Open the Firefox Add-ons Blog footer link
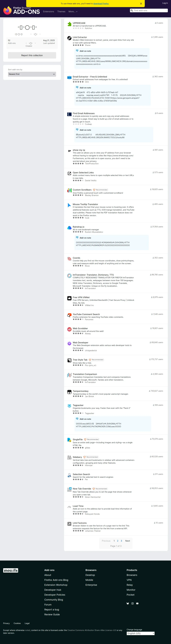This screenshot has height=644, width=171. tap(56, 580)
